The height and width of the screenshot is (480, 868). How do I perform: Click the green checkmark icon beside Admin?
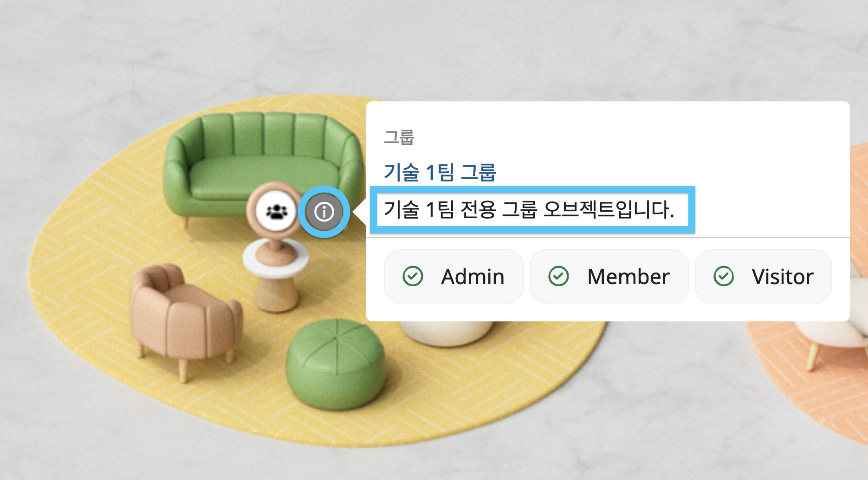(x=413, y=276)
